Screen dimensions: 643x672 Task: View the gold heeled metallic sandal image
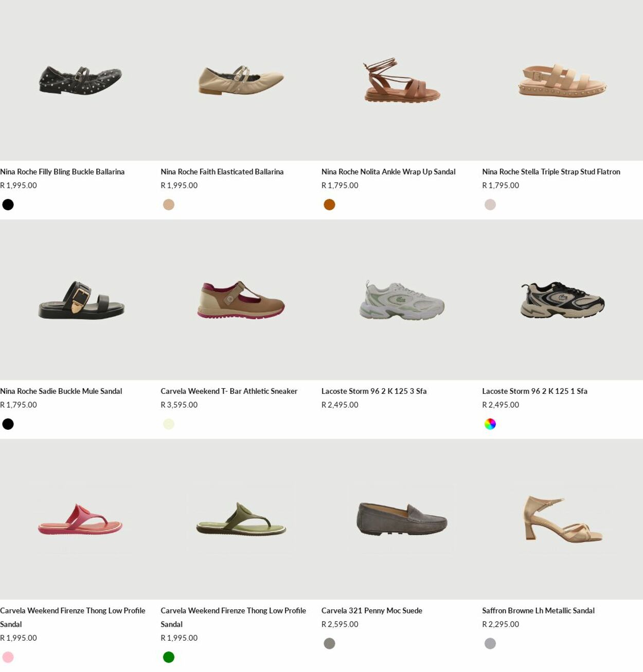562,519
